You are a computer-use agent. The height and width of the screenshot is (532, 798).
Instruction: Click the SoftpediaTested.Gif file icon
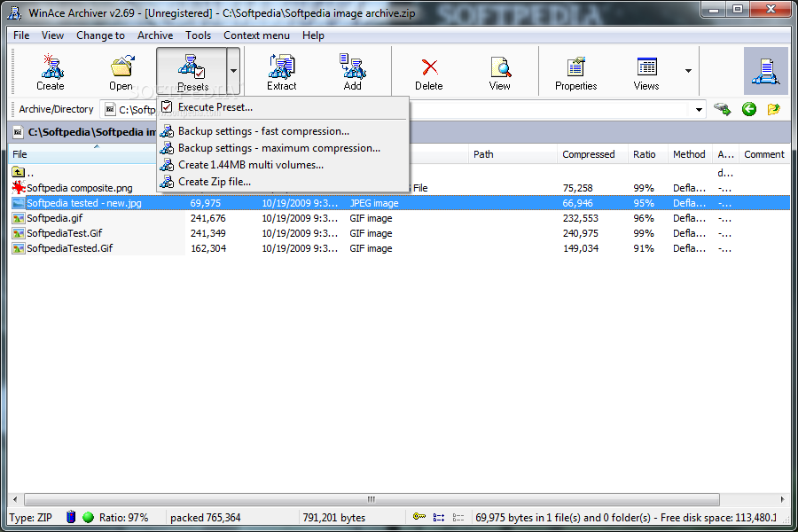click(x=19, y=248)
